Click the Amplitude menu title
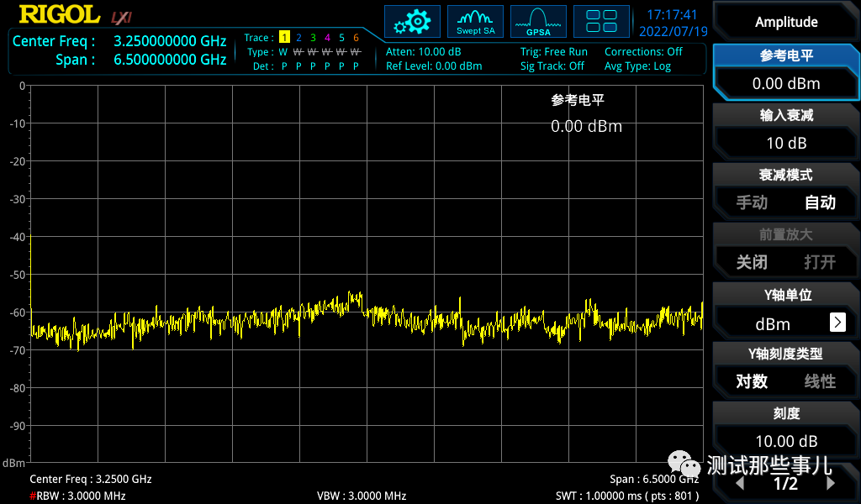Image resolution: width=861 pixels, height=504 pixels. point(785,21)
